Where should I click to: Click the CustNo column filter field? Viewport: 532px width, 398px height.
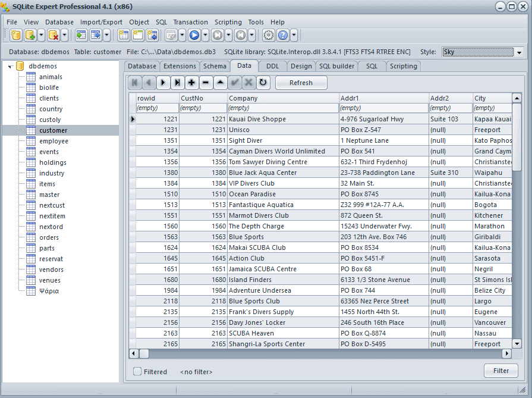click(x=203, y=108)
